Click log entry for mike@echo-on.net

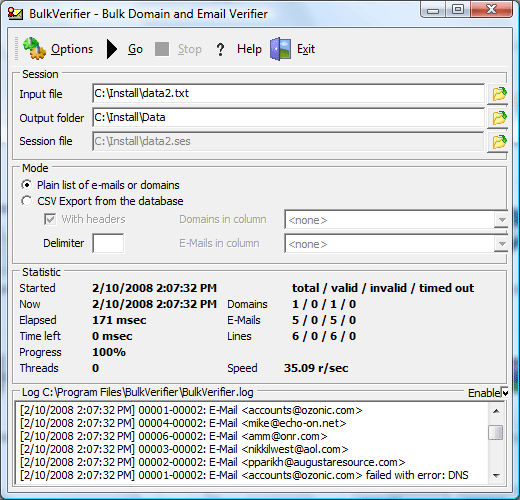183,423
